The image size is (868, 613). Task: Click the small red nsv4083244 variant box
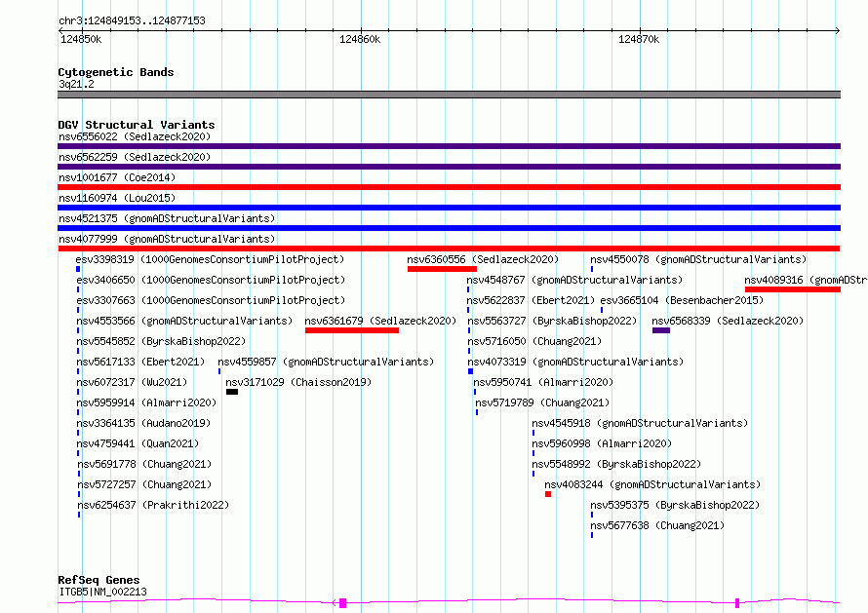coord(548,494)
